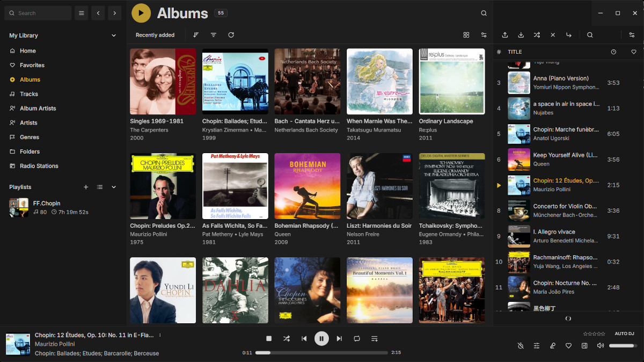
Task: Open lyrics microphone icon in bottom bar
Action: pos(553,346)
